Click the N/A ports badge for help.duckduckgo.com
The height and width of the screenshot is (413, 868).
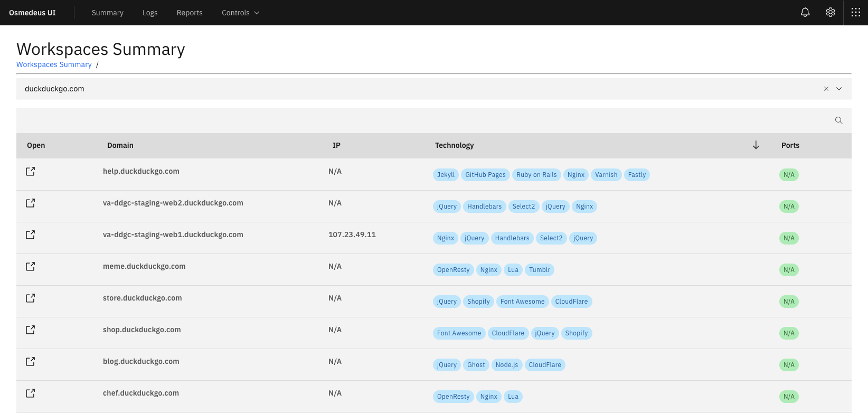click(789, 175)
